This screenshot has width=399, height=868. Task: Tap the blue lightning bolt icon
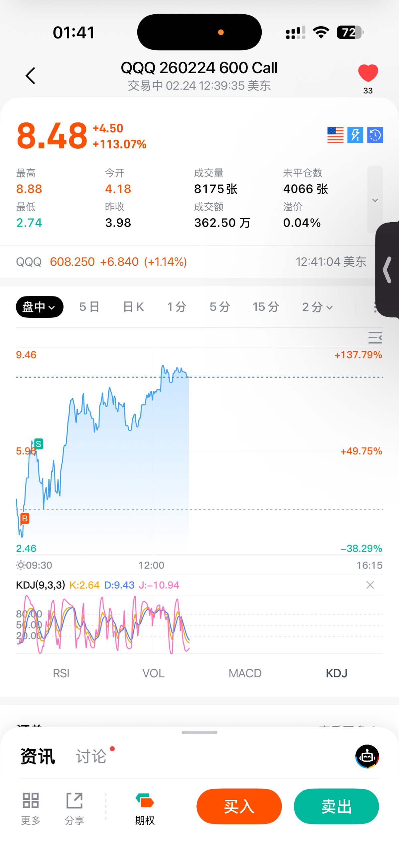pyautogui.click(x=355, y=135)
